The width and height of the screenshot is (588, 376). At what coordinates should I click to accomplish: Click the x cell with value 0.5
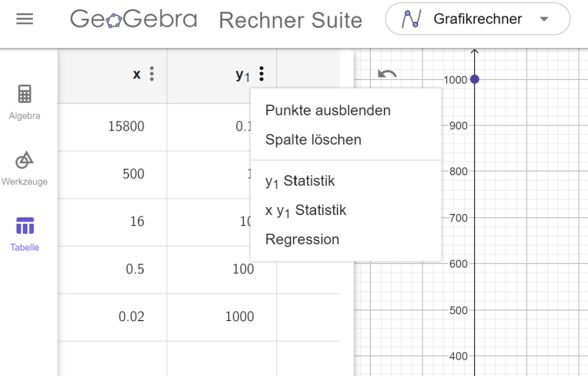112,270
